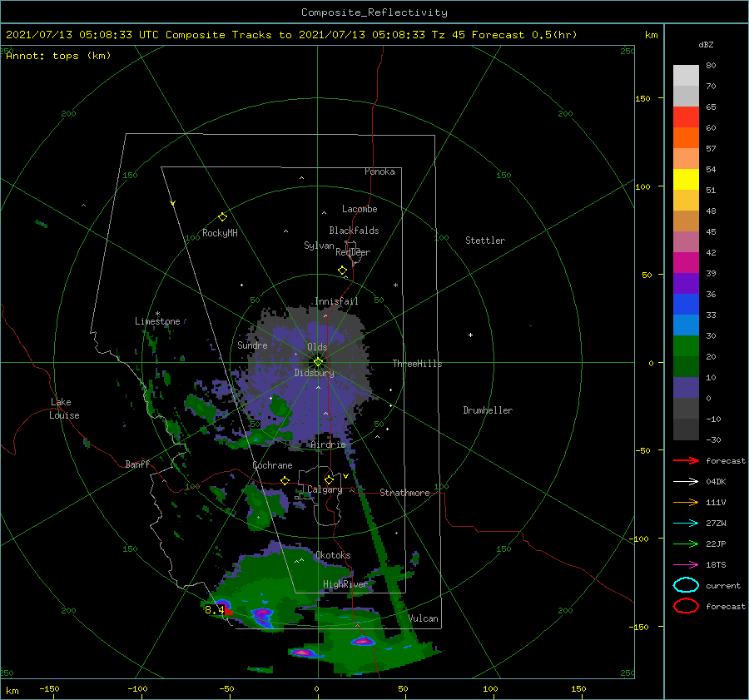Click the red forecast arrow in legend
This screenshot has height=700, width=749.
(x=686, y=460)
